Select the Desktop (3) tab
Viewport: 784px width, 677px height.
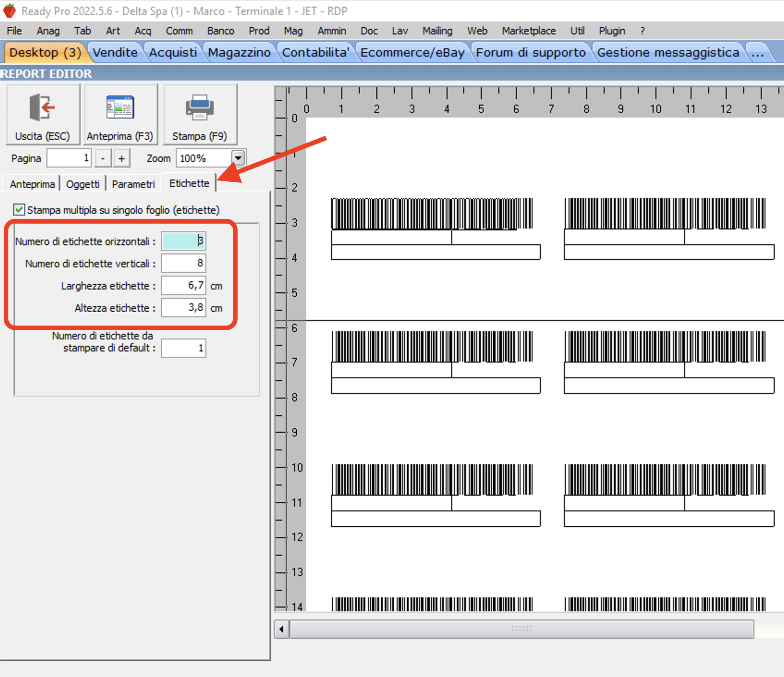[45, 52]
